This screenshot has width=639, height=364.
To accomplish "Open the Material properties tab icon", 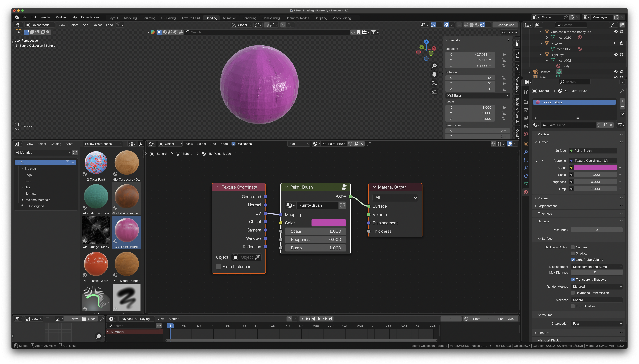I will (x=526, y=192).
